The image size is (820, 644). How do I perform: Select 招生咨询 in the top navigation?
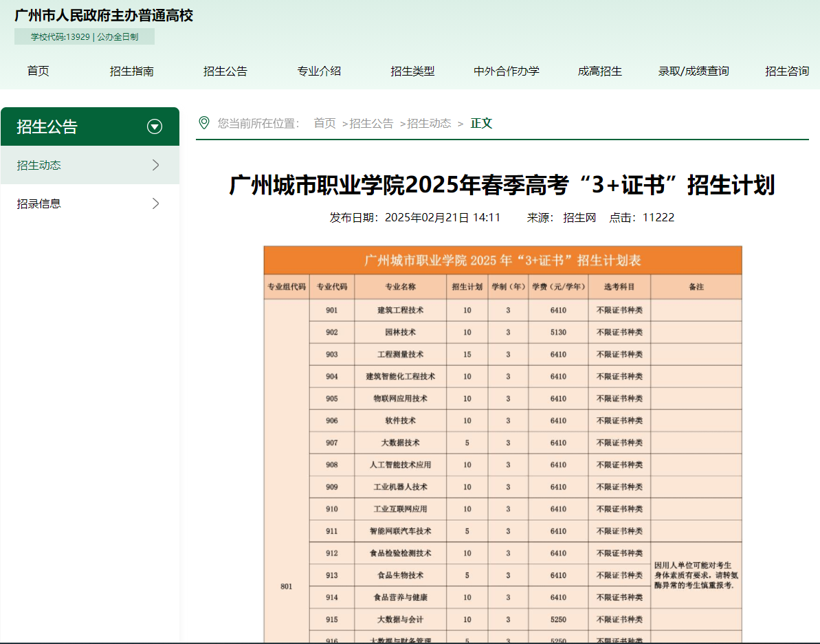tap(787, 71)
